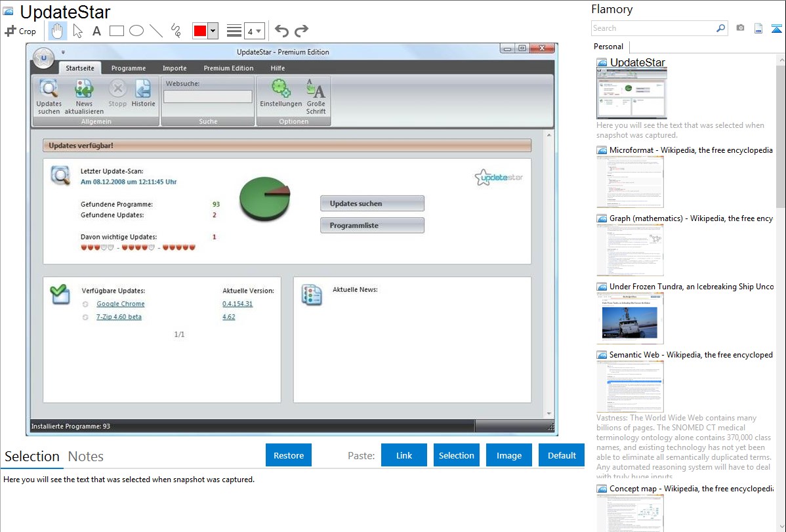
Task: Open the Hilfe ribbon tab
Action: pos(278,68)
